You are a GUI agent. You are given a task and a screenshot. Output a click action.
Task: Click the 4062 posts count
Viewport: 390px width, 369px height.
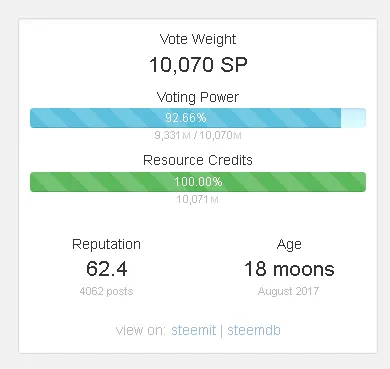click(106, 291)
